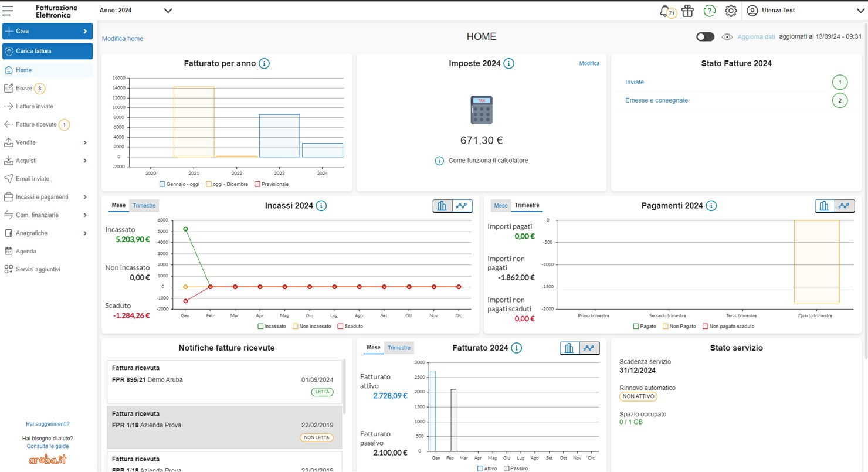Image resolution: width=868 pixels, height=472 pixels.
Task: Click the Notifiche fatture ricevute scrollbar
Action: 344,387
